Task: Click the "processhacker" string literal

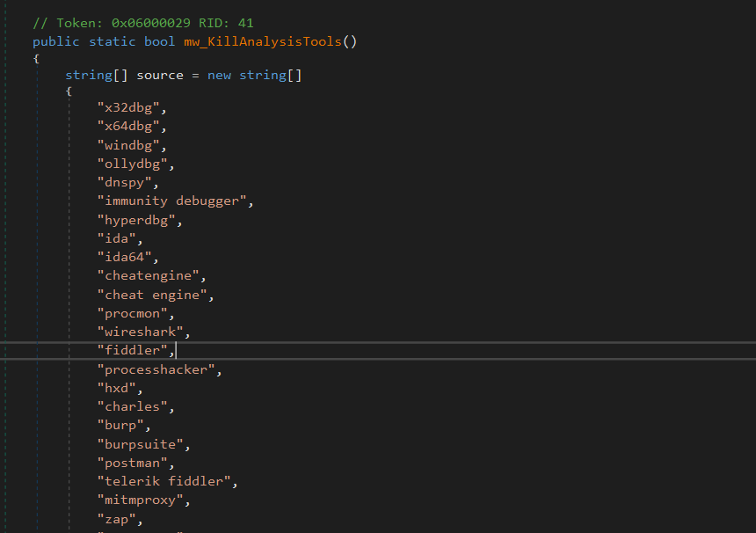Action: pos(156,370)
